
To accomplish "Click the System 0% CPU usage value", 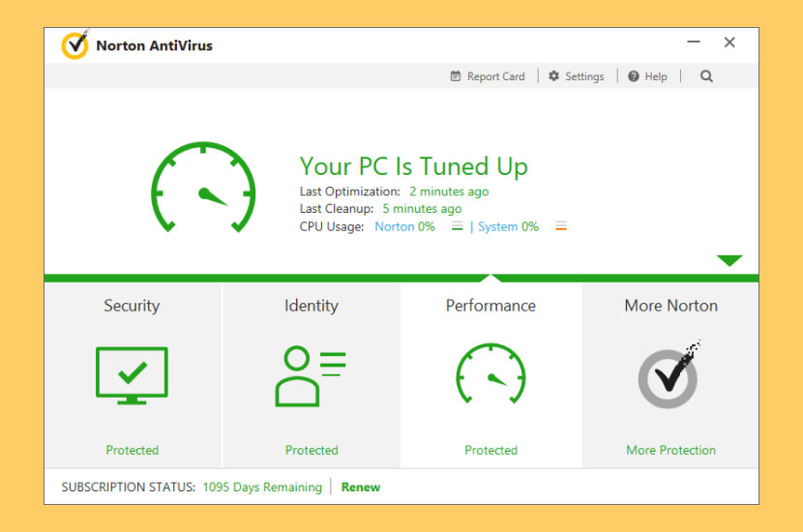I will click(x=508, y=226).
